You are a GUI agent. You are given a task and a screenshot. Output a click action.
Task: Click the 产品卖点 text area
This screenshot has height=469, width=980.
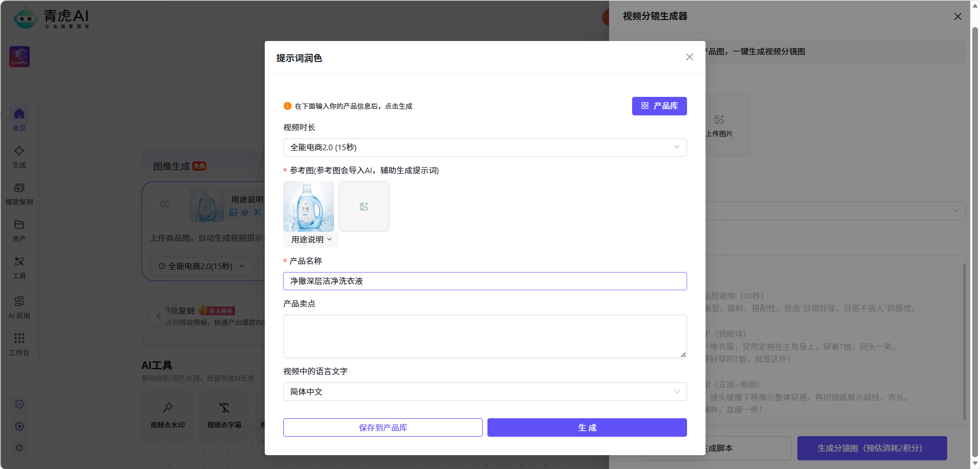tap(485, 336)
